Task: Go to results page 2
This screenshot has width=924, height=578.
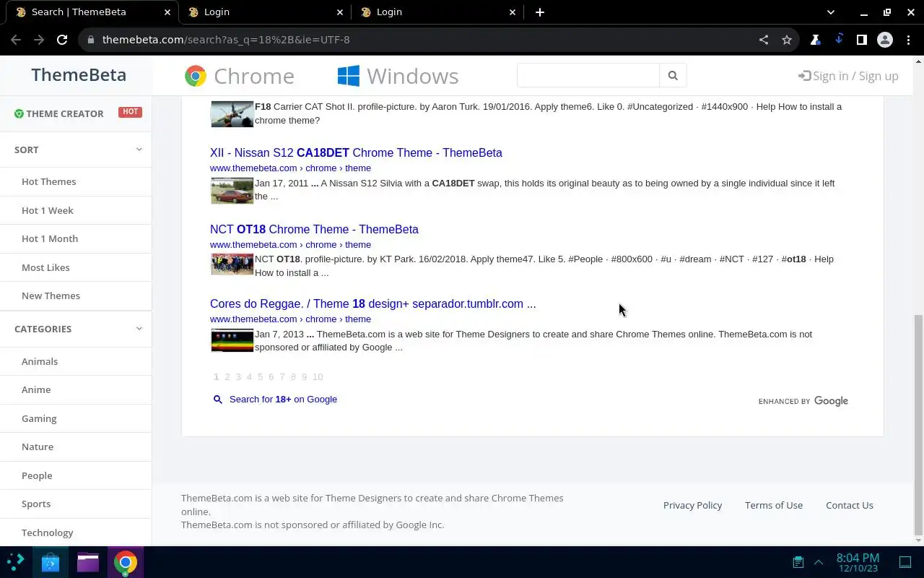Action: [x=227, y=377]
